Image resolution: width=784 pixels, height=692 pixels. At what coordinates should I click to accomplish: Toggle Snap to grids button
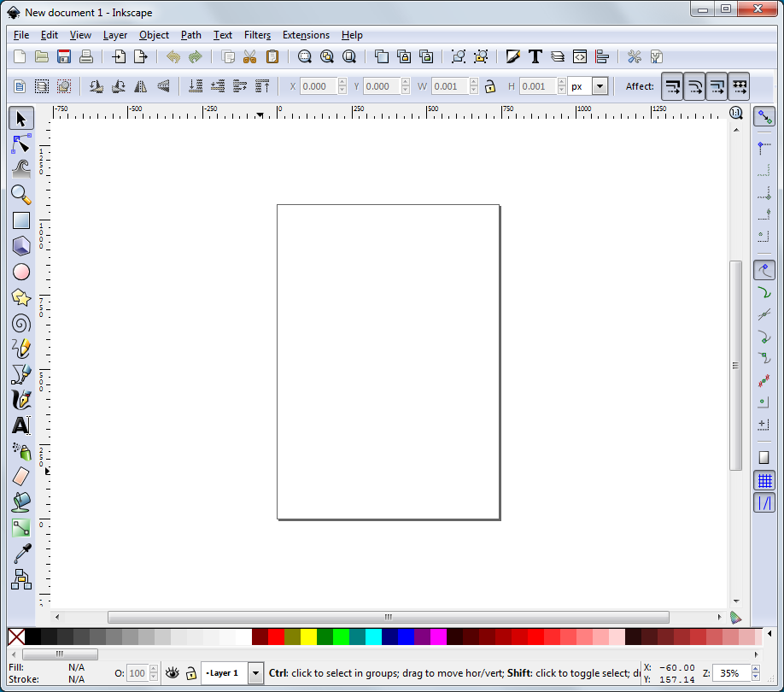[x=764, y=480]
